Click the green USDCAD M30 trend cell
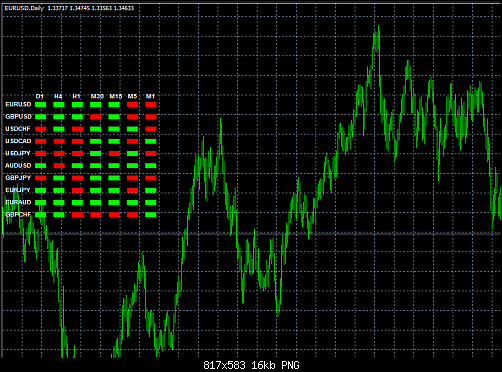Screen dimensions: 502x372 pos(96,141)
